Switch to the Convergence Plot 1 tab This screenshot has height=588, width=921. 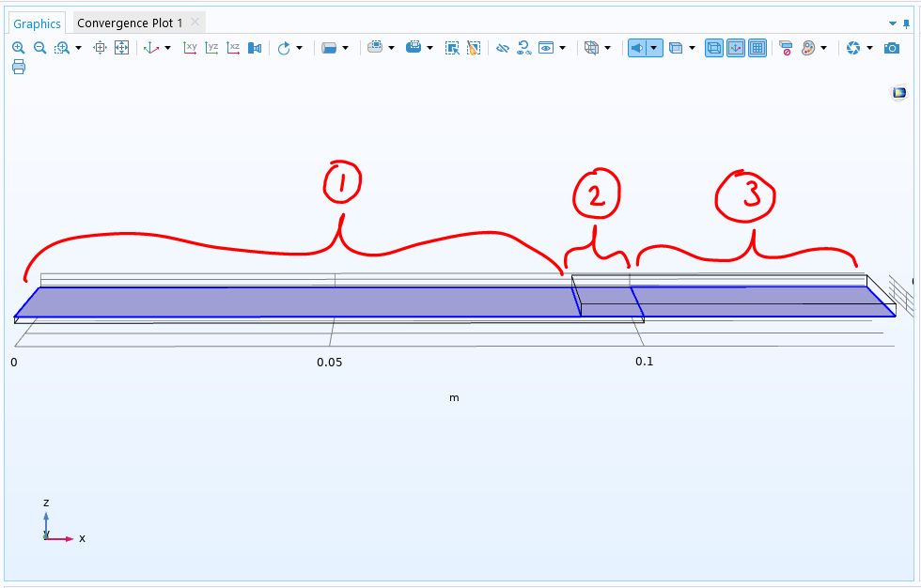(x=130, y=23)
